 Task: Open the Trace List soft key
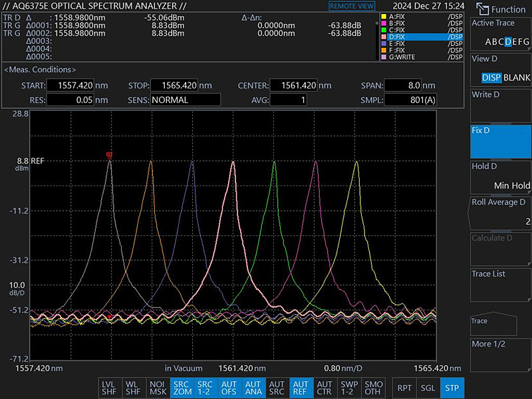pyautogui.click(x=501, y=285)
